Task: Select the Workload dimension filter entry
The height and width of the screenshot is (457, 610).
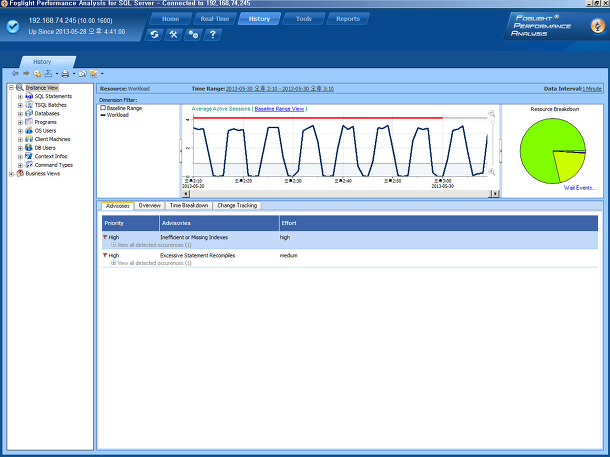Action: tap(117, 115)
